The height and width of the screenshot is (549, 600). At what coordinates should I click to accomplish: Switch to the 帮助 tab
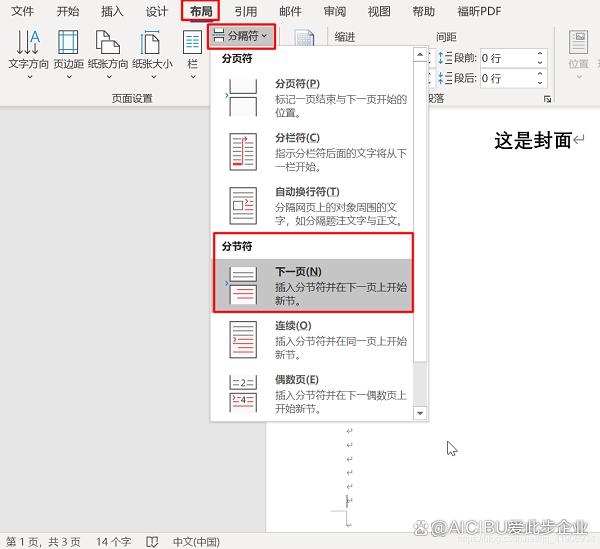(423, 11)
